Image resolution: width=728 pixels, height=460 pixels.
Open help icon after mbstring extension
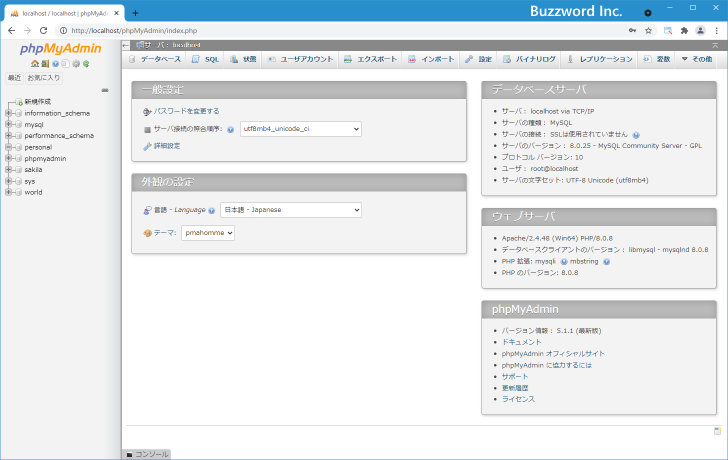606,262
